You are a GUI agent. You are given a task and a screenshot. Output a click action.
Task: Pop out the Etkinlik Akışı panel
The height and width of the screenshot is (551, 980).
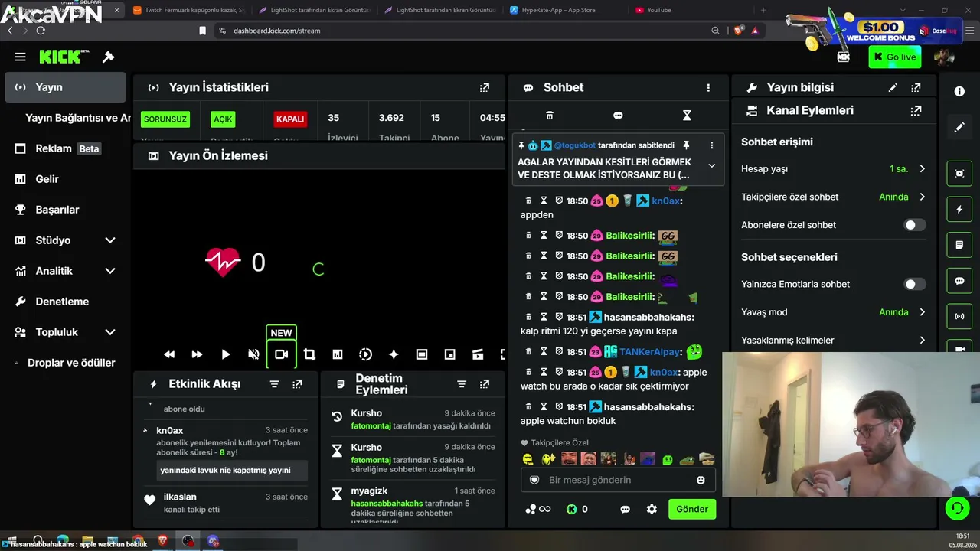(x=297, y=384)
